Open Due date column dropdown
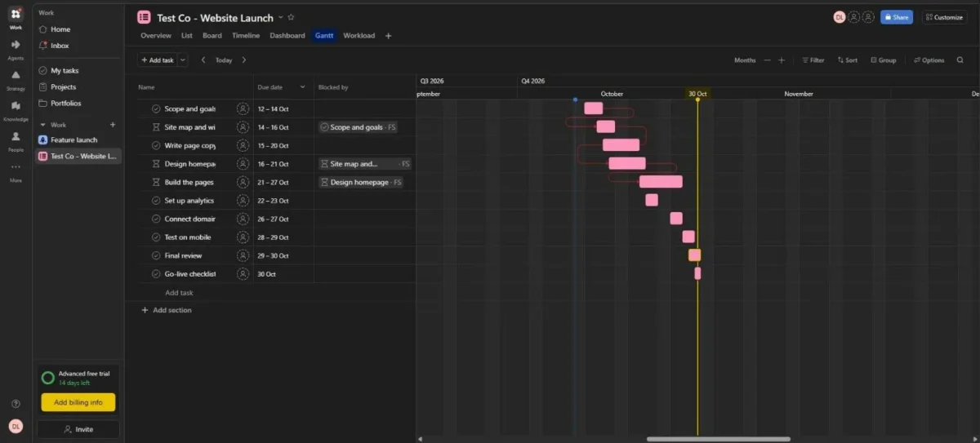Viewport: 980px width, 443px height. [x=302, y=87]
